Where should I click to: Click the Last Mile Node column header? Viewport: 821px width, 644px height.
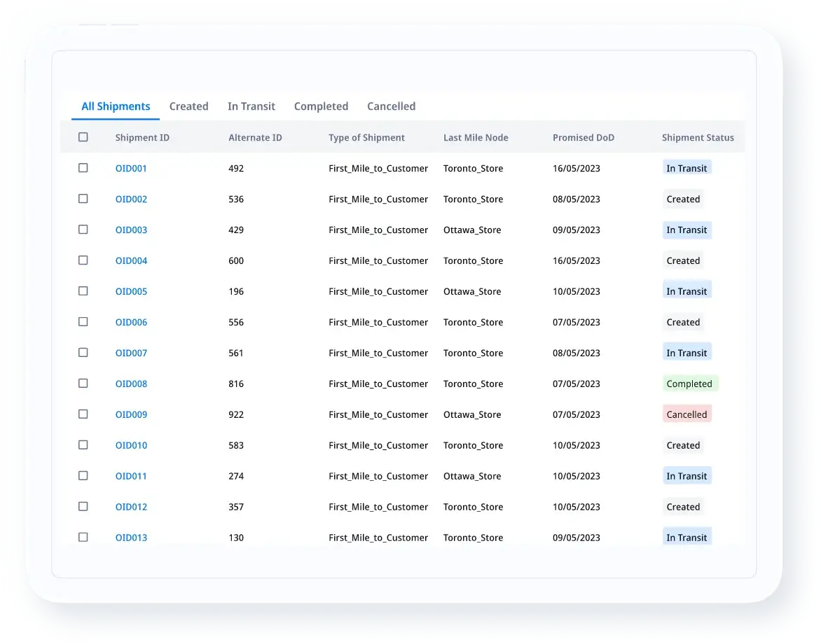476,138
